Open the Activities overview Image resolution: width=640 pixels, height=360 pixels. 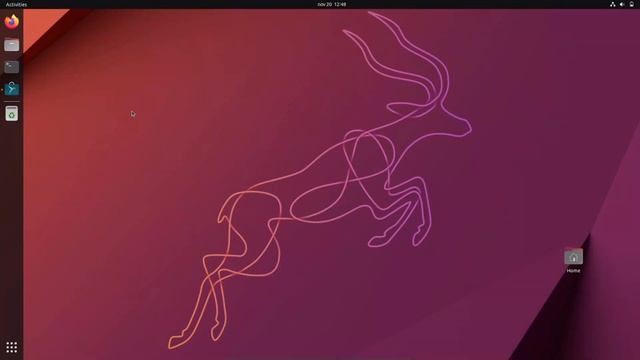pos(16,4)
